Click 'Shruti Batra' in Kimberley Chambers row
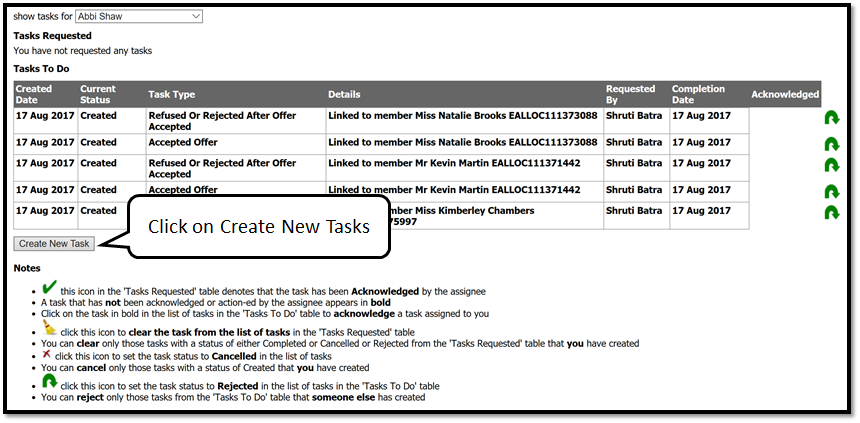The width and height of the screenshot is (860, 423). click(x=634, y=211)
